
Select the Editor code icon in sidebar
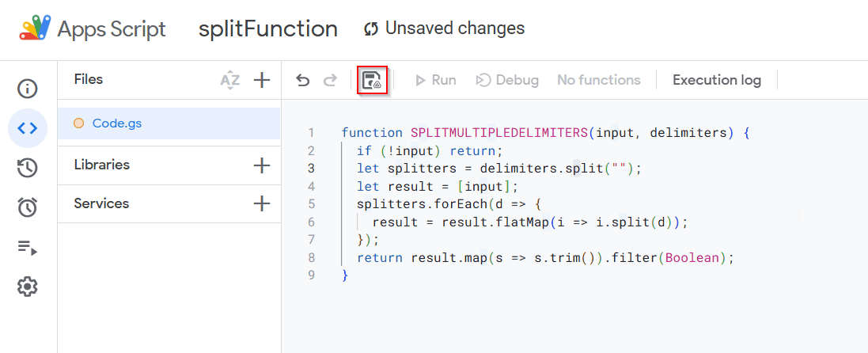coord(28,128)
